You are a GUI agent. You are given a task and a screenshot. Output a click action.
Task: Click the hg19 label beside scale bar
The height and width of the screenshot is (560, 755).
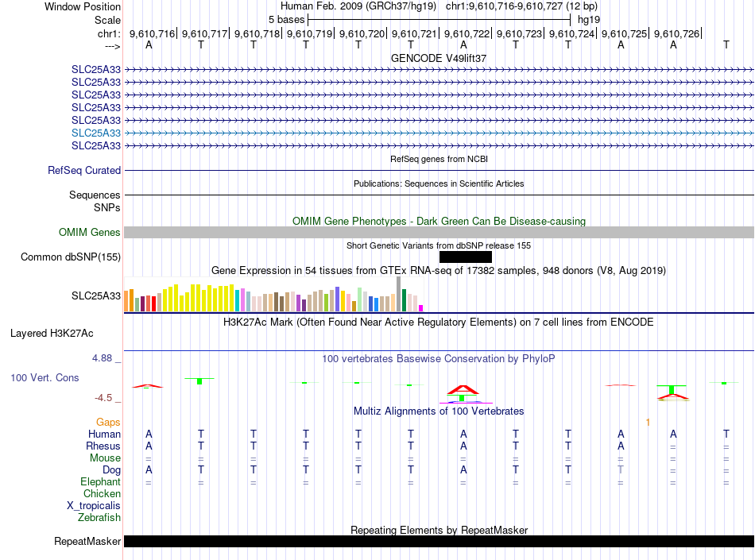[x=589, y=20]
